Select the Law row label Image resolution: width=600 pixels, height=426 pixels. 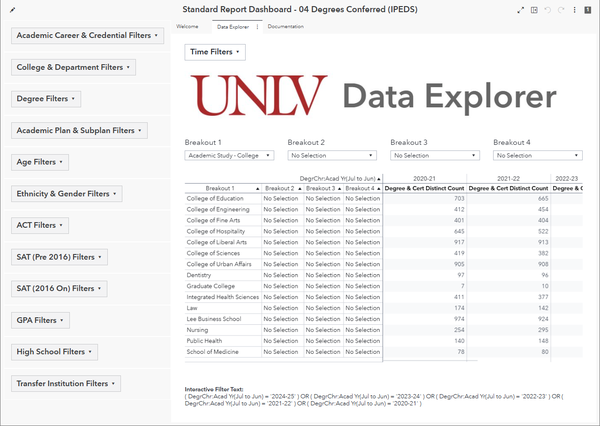pyautogui.click(x=192, y=308)
